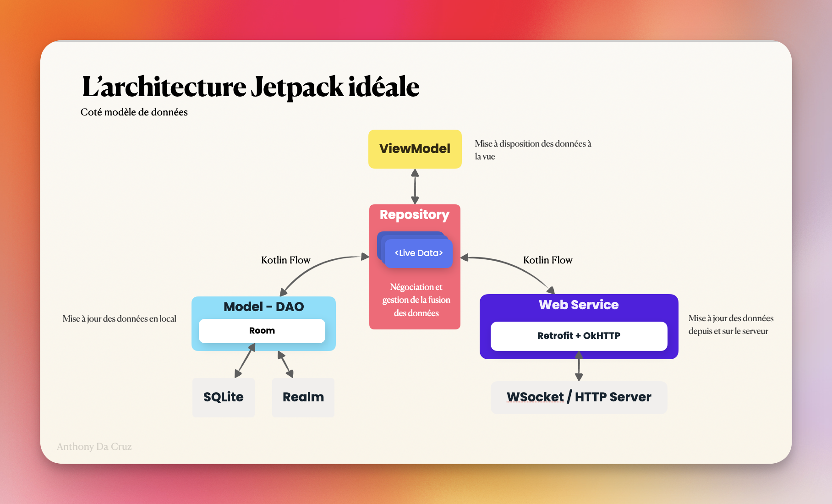Click the Realm box
832x504 pixels.
coord(303,397)
